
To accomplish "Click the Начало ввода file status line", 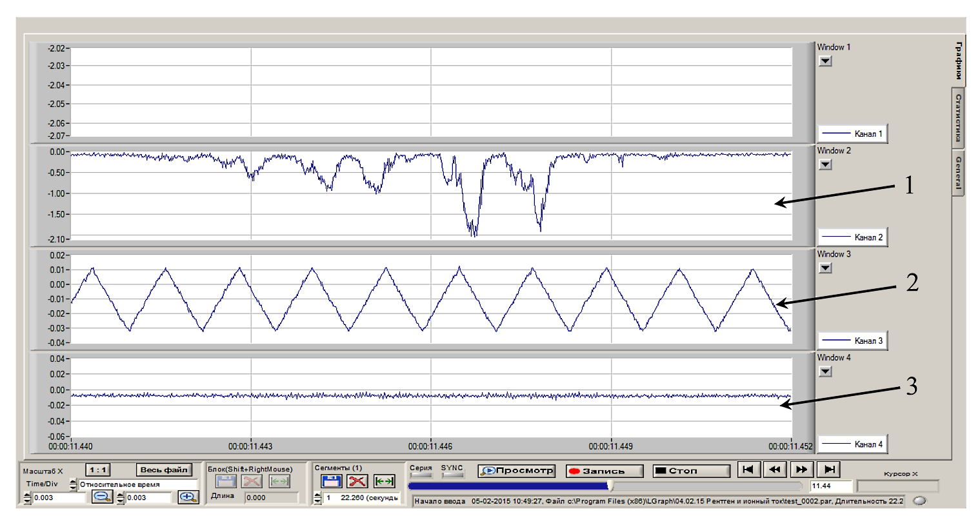I will coord(658,501).
